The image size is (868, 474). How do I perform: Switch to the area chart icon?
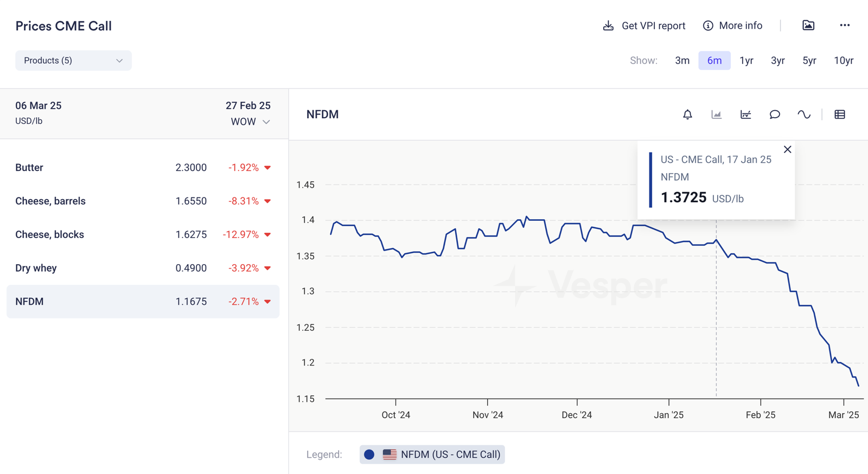717,114
